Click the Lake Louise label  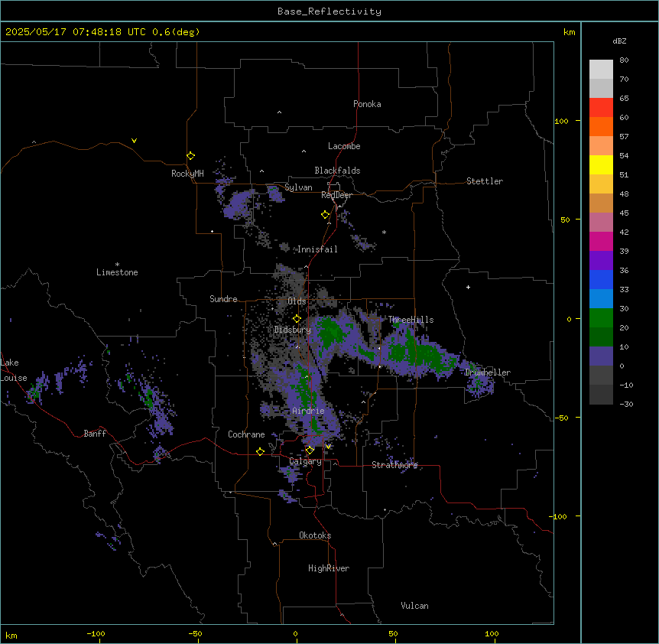12,370
